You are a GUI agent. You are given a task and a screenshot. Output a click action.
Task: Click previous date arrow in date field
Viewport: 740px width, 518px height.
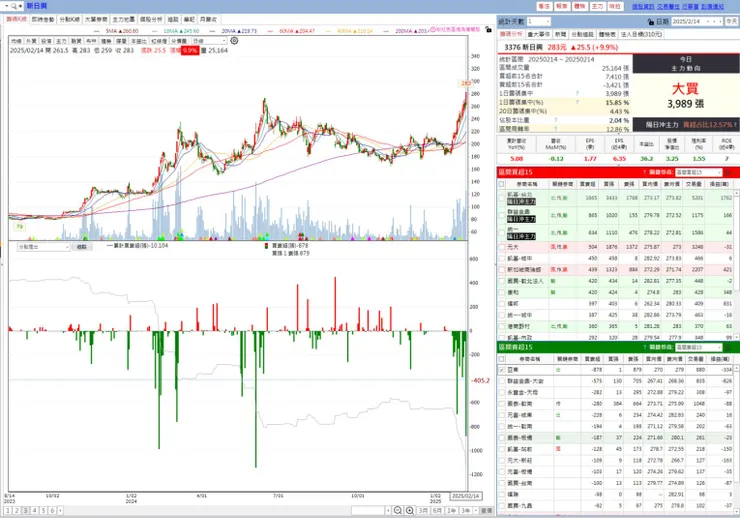(715, 22)
